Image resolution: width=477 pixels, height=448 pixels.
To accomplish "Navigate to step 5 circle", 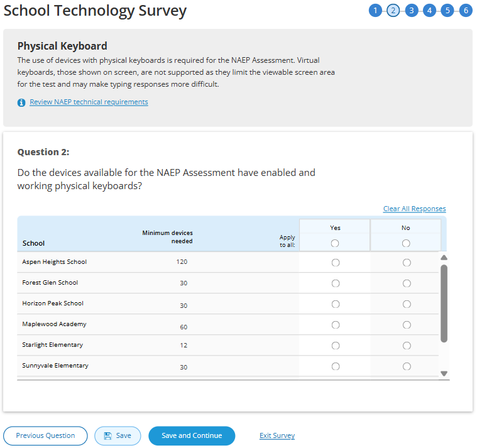I will (x=447, y=11).
